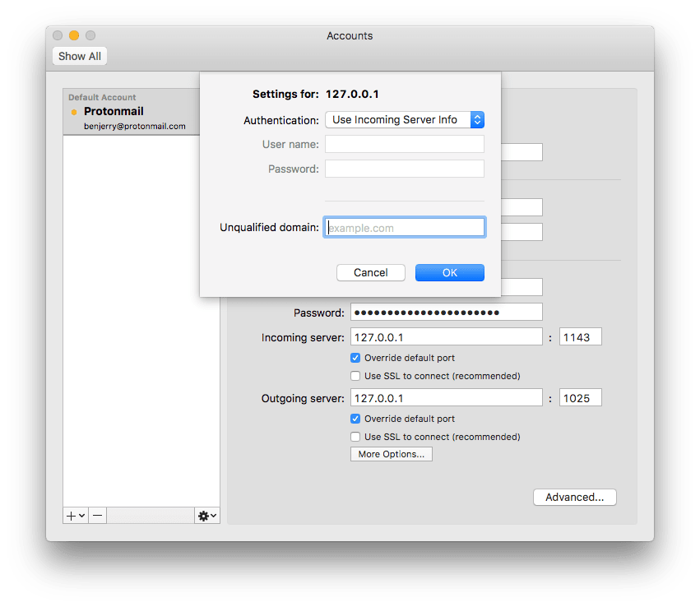This screenshot has height=607, width=700.
Task: Click the Show All toolbar button
Action: [79, 55]
